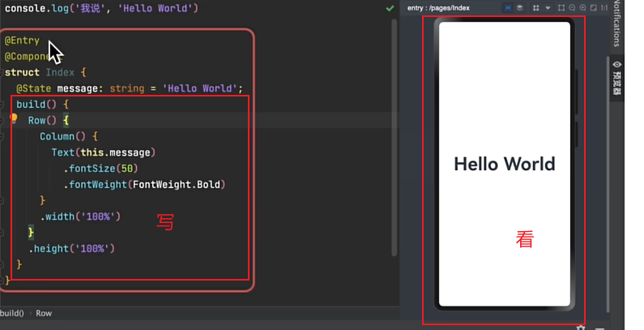Click the console.log line at top
This screenshot has height=330, width=644.
101,8
